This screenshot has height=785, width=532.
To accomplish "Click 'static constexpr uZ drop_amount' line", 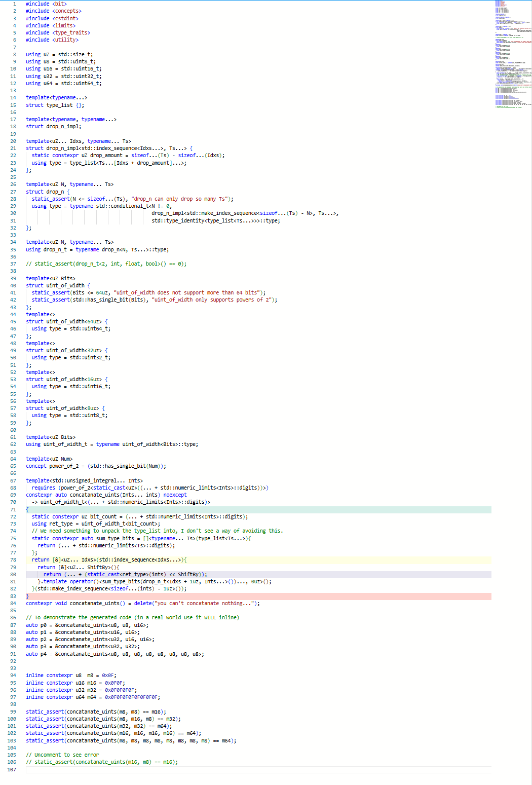I will click(128, 156).
